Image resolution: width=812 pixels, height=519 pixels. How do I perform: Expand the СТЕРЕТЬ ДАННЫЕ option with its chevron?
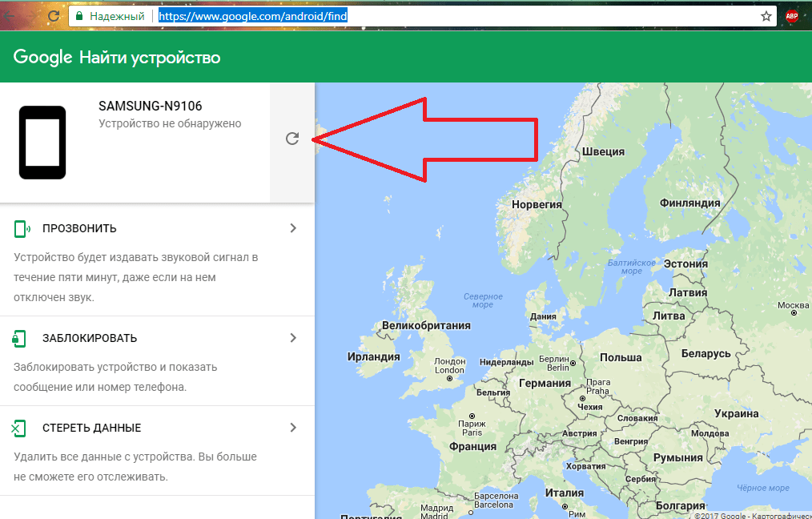tap(293, 428)
